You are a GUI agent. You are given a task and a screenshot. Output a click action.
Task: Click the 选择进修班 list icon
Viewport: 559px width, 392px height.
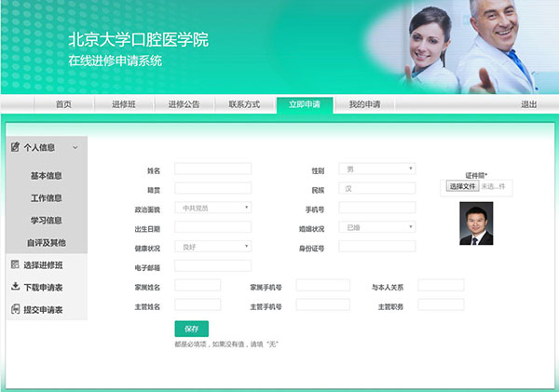click(x=16, y=264)
